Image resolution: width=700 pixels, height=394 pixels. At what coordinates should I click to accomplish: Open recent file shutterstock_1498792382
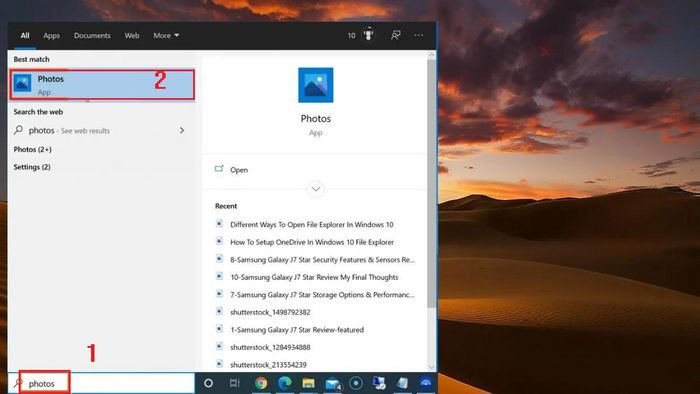pos(270,312)
